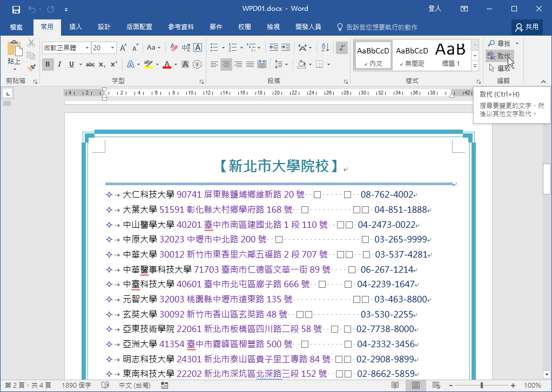
Task: Apply red font color
Action: [x=167, y=64]
